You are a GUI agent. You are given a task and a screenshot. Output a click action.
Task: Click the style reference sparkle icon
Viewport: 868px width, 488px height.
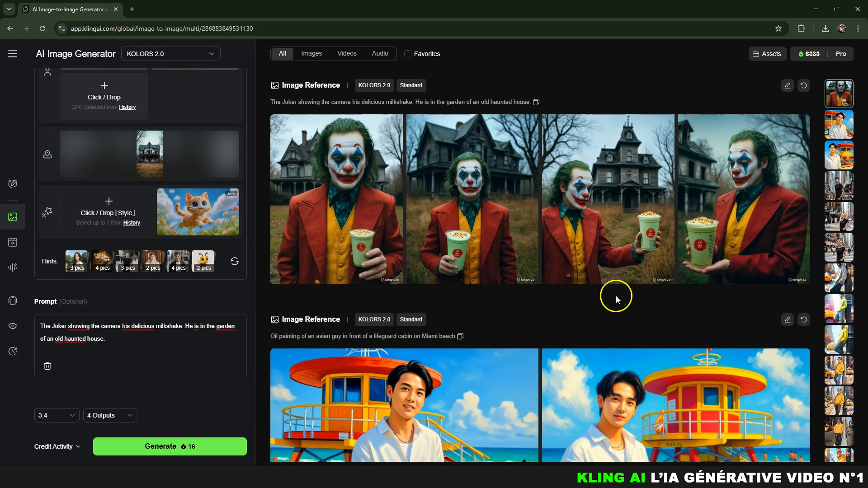tap(47, 212)
